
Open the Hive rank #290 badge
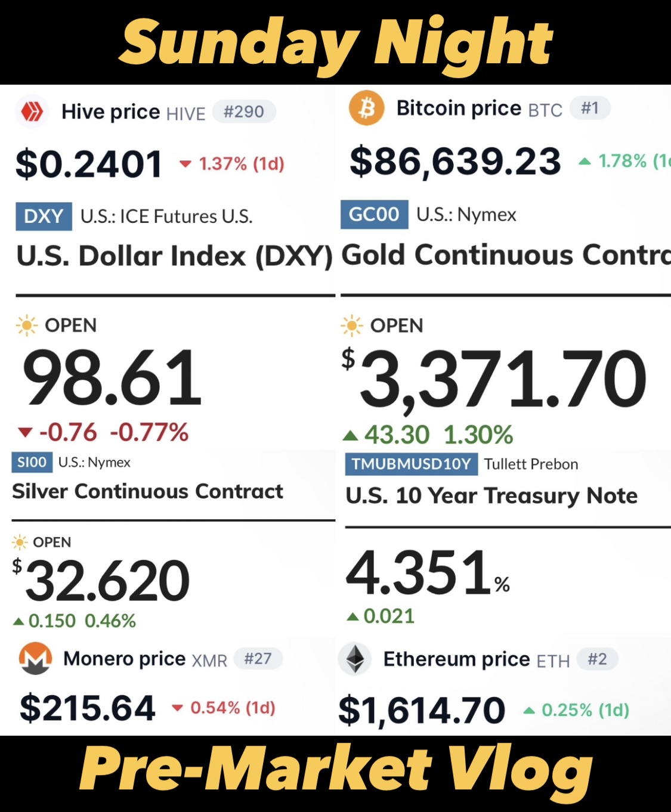pyautogui.click(x=244, y=111)
